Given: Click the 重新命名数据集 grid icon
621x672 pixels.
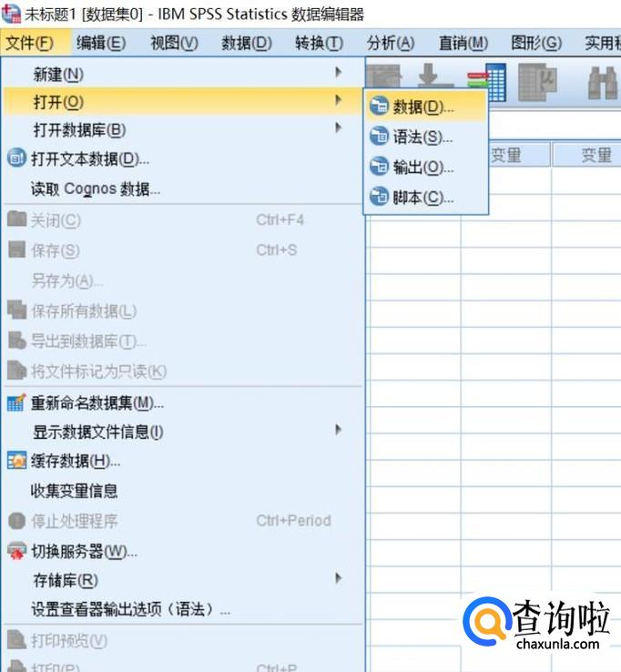Looking at the screenshot, I should 16,402.
